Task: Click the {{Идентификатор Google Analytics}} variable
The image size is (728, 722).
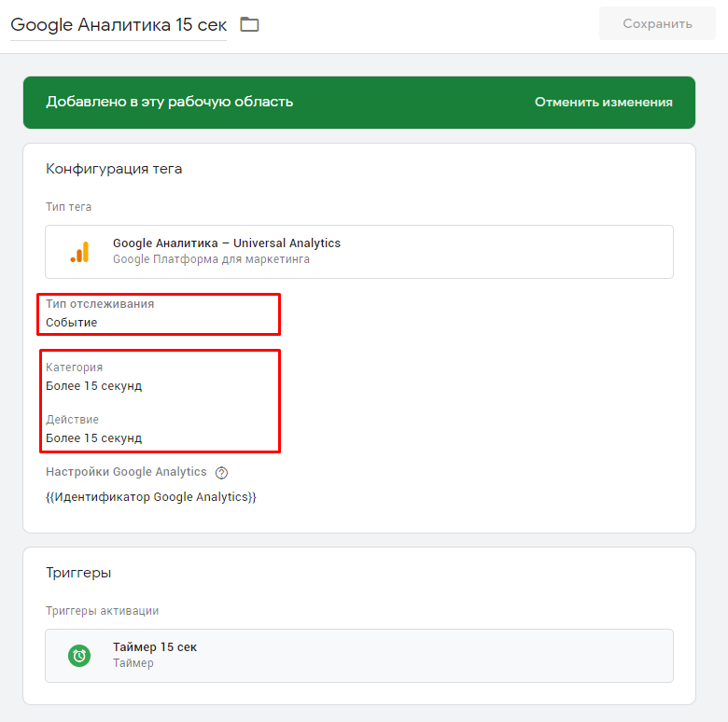Action: tap(151, 497)
